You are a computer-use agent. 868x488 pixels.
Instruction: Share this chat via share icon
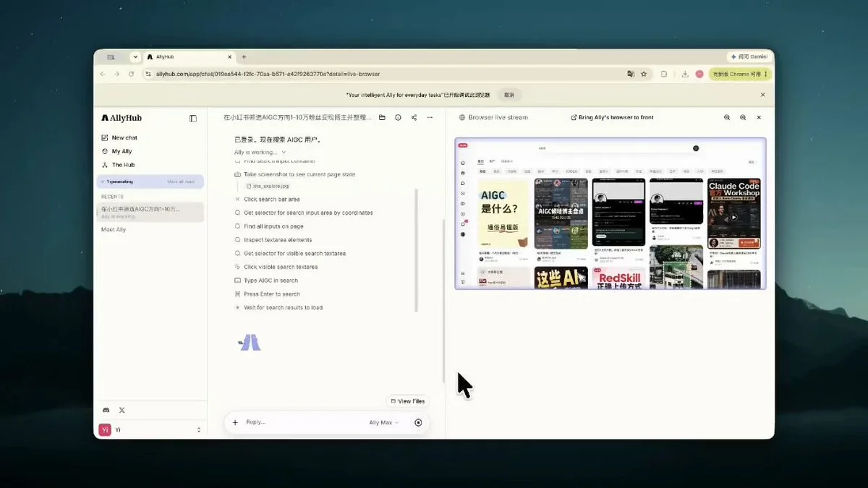tap(414, 117)
